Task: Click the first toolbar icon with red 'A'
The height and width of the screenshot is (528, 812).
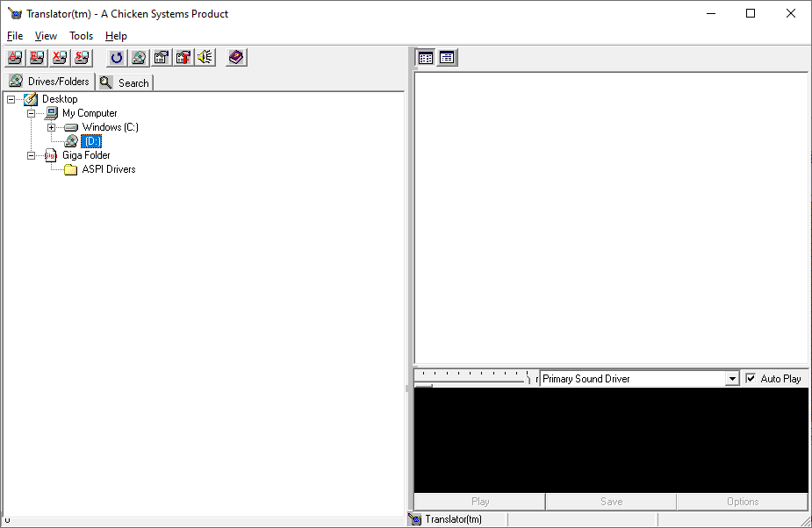Action: pyautogui.click(x=15, y=58)
